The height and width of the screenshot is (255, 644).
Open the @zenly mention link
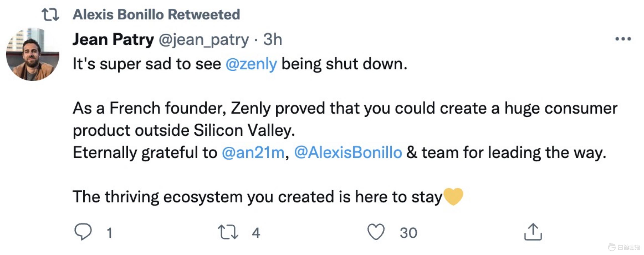[251, 64]
